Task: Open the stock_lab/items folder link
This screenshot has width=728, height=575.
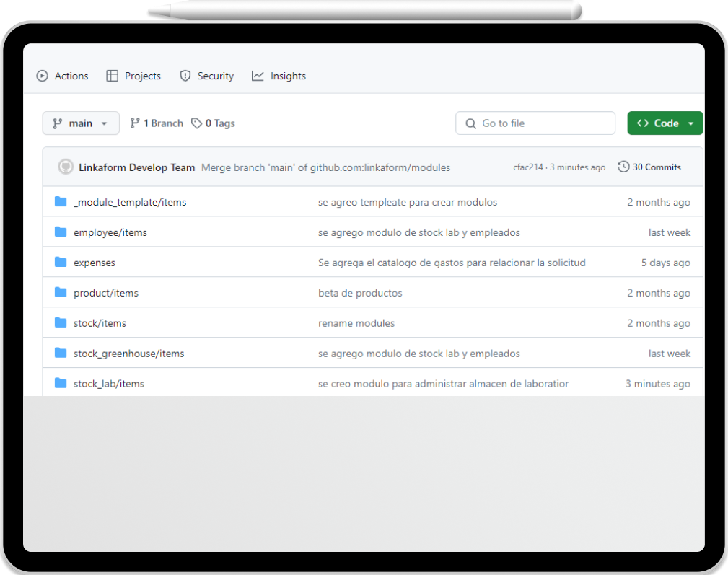Action: (109, 384)
